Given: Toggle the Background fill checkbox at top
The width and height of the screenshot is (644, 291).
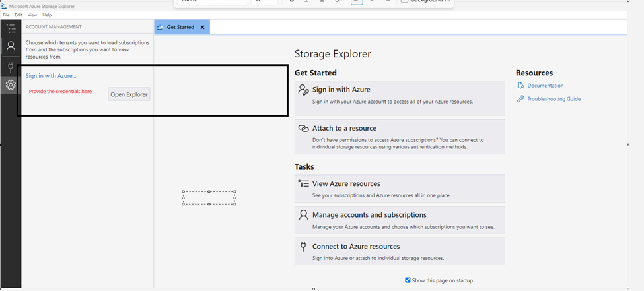Looking at the screenshot, I should pyautogui.click(x=404, y=1).
